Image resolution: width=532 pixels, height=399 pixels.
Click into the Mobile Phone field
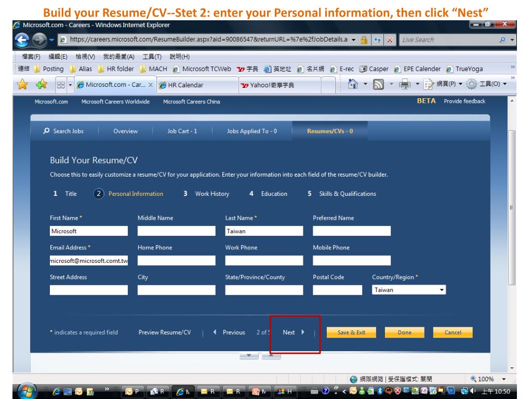point(352,261)
